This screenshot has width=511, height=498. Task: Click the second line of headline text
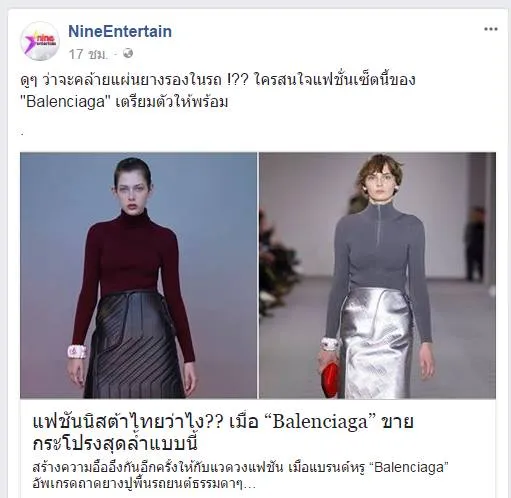[x=115, y=443]
